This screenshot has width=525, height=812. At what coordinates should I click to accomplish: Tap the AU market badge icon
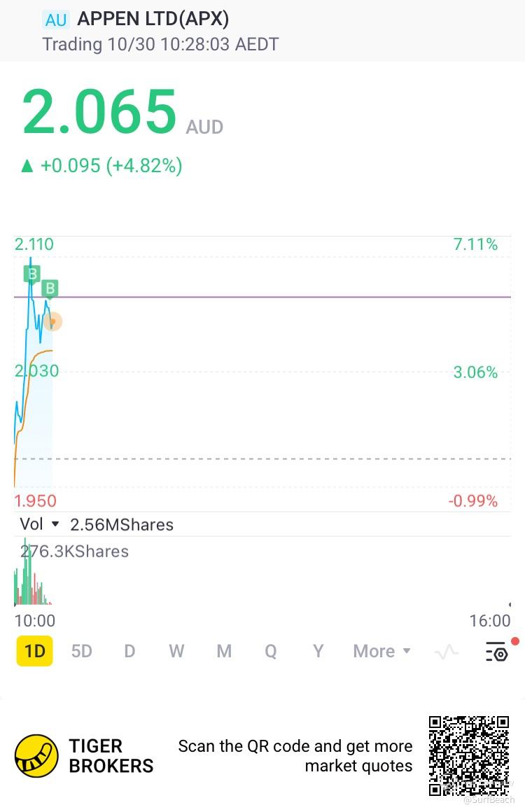point(55,19)
